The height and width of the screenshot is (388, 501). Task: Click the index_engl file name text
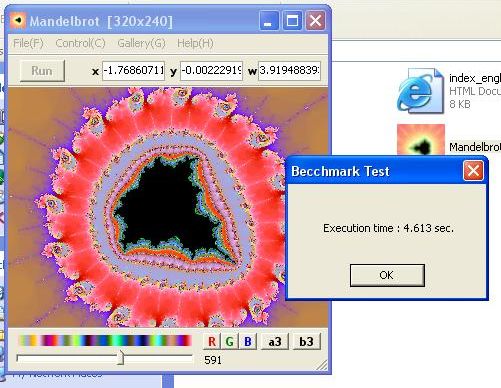point(475,78)
